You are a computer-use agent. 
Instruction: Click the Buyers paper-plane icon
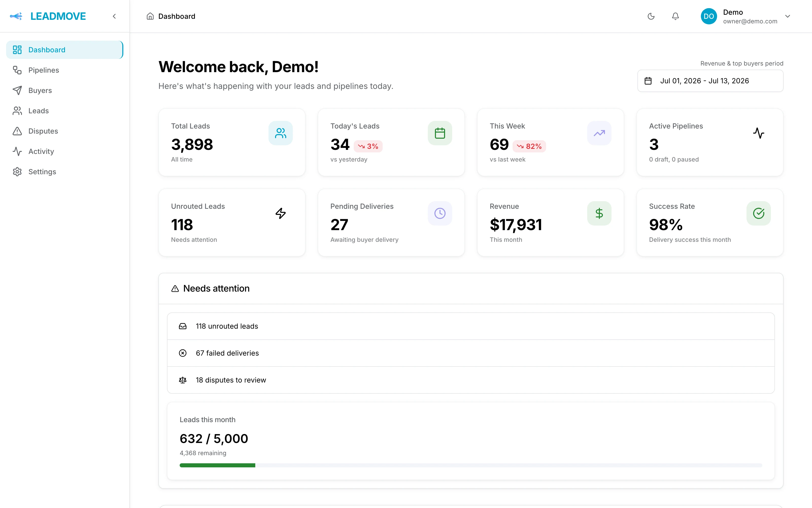coord(17,90)
